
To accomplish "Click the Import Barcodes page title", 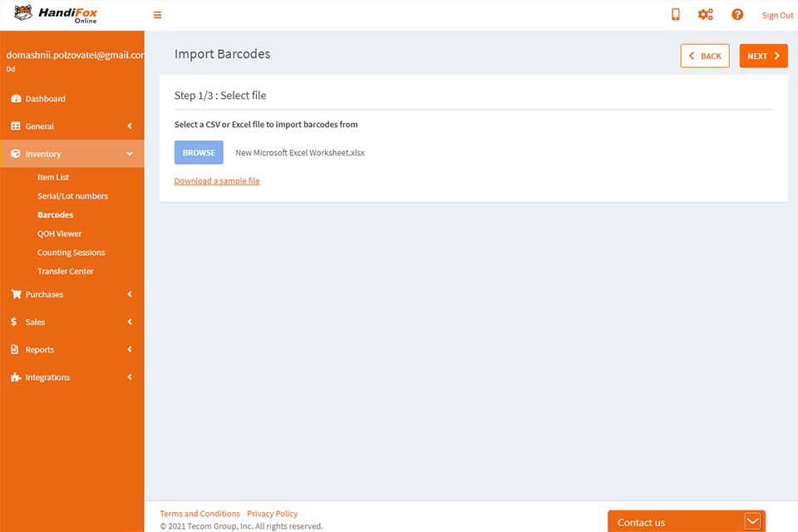I will 223,54.
